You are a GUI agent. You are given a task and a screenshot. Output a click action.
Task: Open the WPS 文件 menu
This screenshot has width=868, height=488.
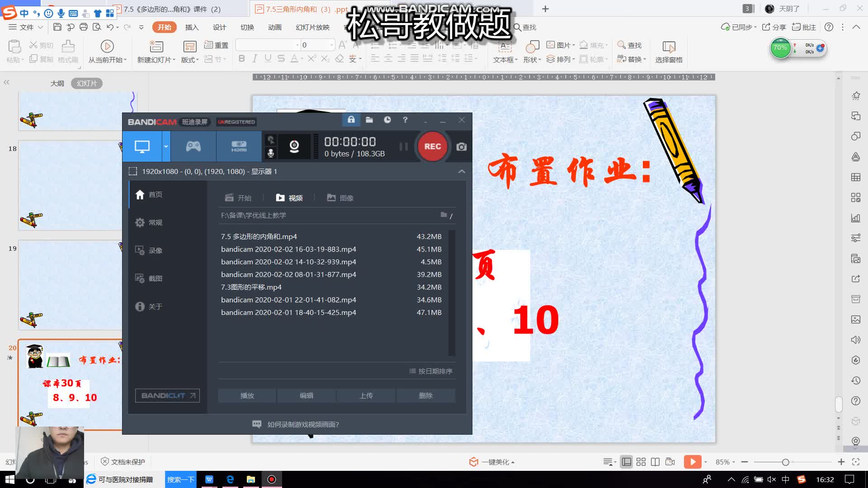(x=26, y=27)
